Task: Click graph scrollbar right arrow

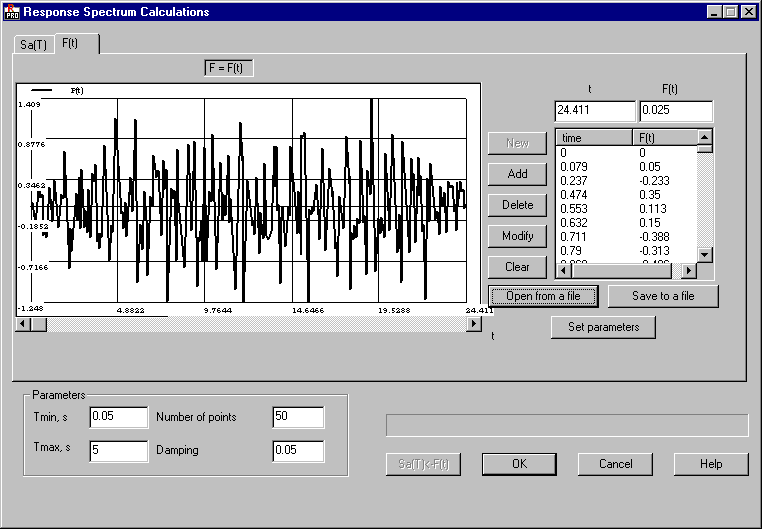Action: 474,324
